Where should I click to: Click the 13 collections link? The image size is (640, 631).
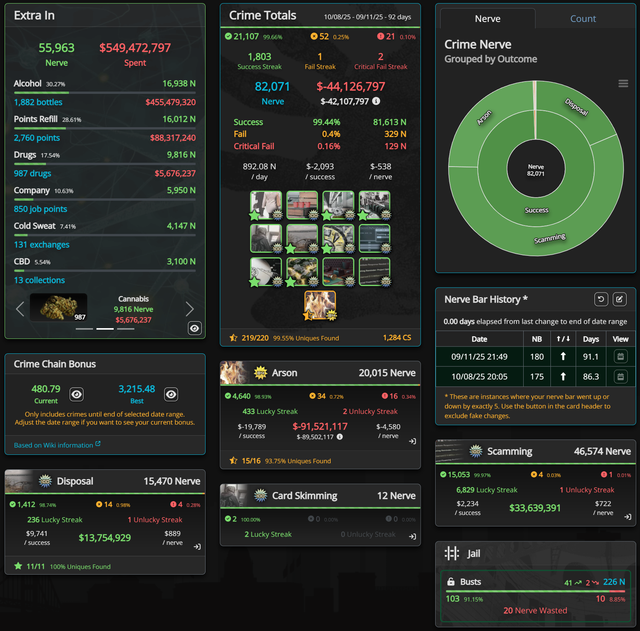tap(39, 280)
